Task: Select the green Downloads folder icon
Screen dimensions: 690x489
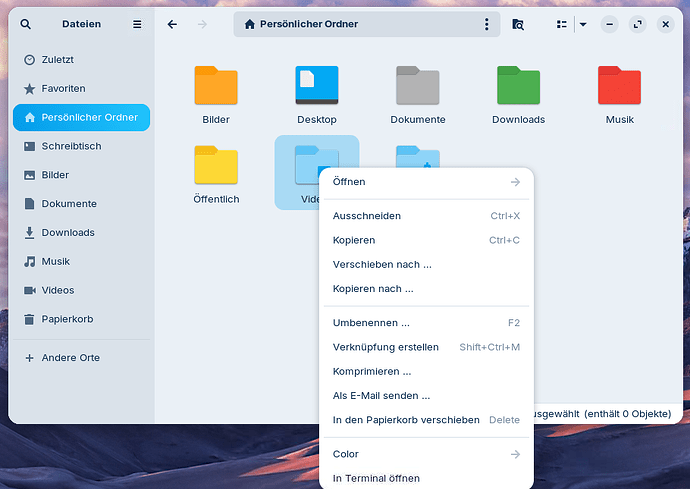Action: [518, 85]
